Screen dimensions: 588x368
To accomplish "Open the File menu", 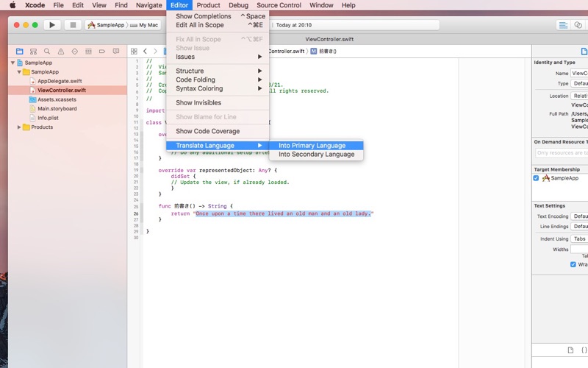I will click(58, 5).
